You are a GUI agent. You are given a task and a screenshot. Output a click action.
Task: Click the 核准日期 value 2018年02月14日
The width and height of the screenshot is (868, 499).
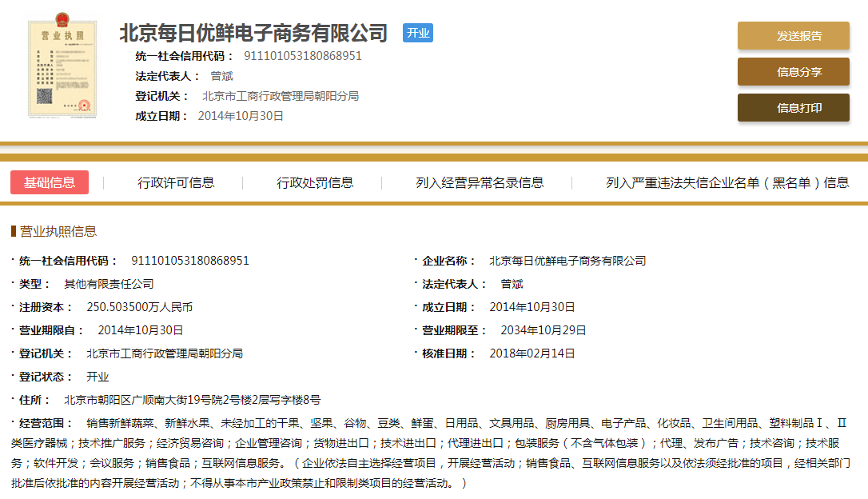click(532, 353)
